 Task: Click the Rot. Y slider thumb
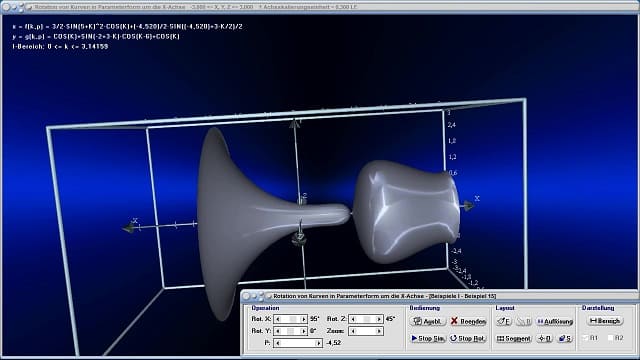coord(290,331)
